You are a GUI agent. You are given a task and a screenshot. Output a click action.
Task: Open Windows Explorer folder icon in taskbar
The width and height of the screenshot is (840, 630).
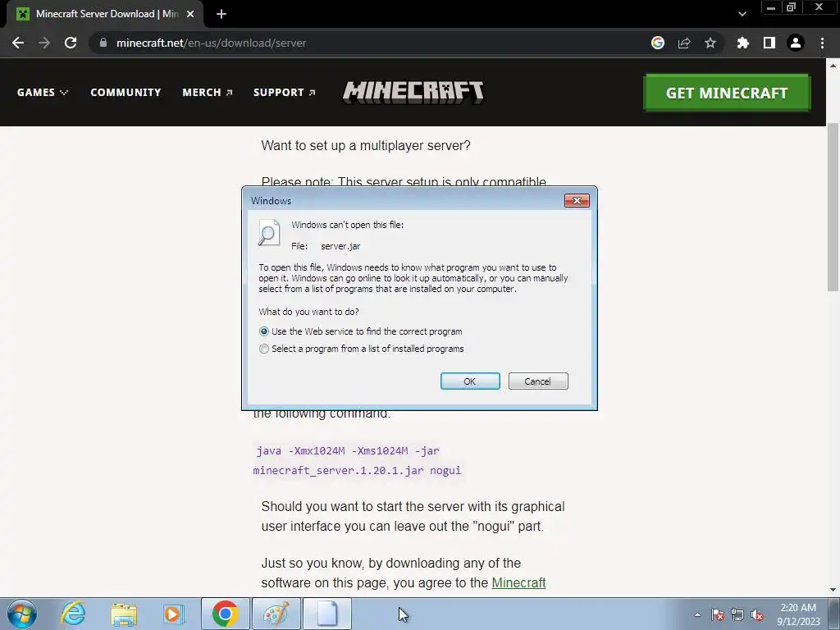tap(124, 614)
